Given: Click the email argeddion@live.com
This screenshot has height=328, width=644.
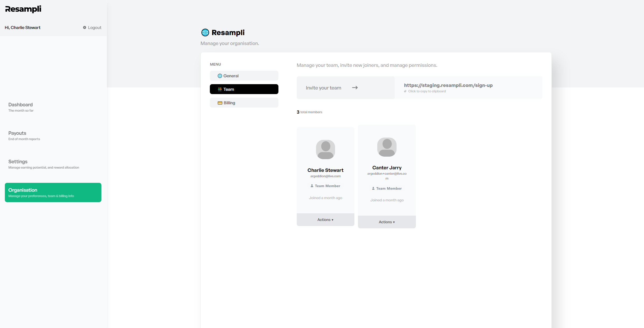Looking at the screenshot, I should [325, 176].
